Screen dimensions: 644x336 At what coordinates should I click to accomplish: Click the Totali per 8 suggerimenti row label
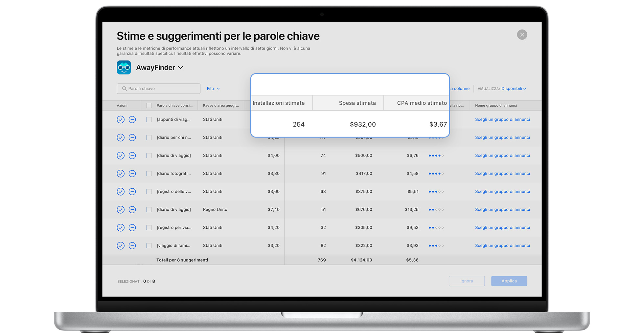(182, 260)
